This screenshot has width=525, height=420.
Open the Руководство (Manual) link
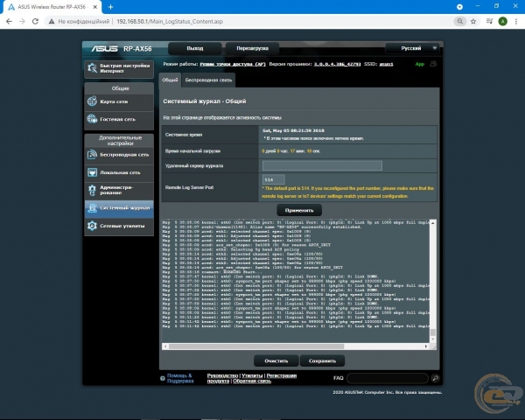tap(222, 375)
